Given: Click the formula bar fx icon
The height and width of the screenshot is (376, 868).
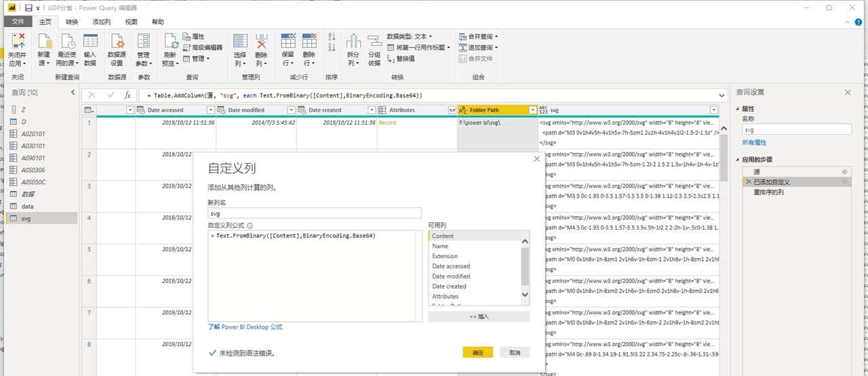Looking at the screenshot, I should [127, 96].
